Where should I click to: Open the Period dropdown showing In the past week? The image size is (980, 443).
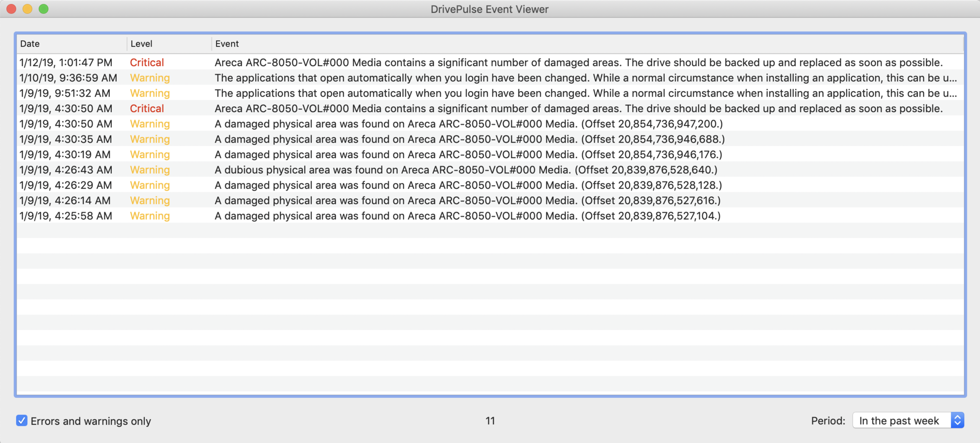908,420
